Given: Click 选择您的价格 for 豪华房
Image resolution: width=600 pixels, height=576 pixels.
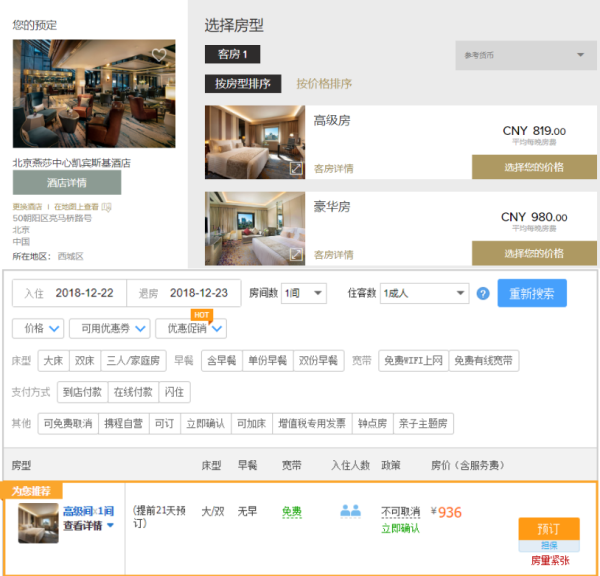Looking at the screenshot, I should pyautogui.click(x=534, y=253).
